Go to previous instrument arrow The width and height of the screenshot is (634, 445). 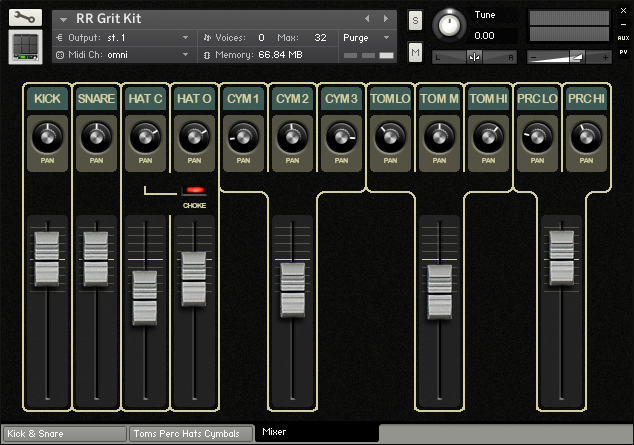tap(367, 19)
